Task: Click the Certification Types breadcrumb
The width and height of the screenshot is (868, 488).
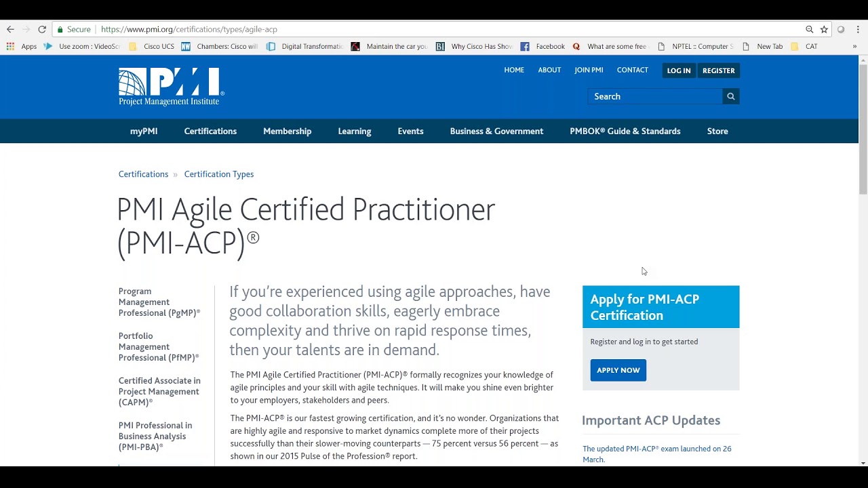Action: (219, 174)
